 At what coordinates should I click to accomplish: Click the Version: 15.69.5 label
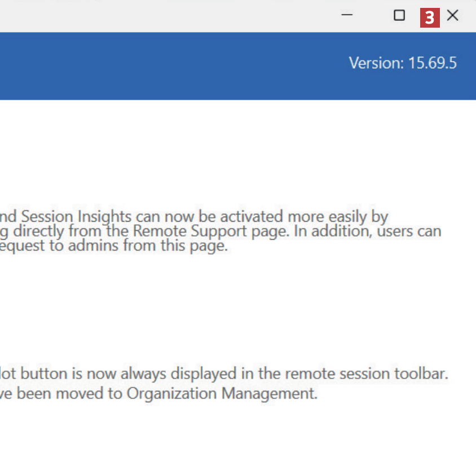tap(403, 63)
